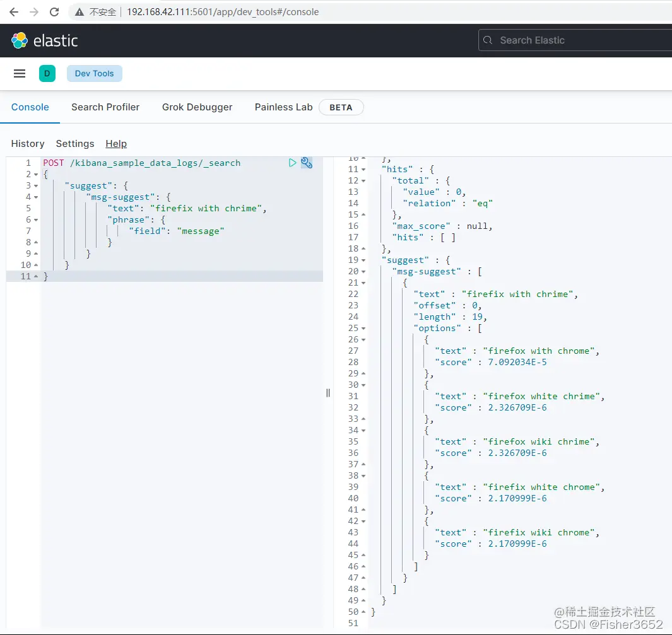
Task: Click the "offset" : 0 line
Action: tap(447, 305)
